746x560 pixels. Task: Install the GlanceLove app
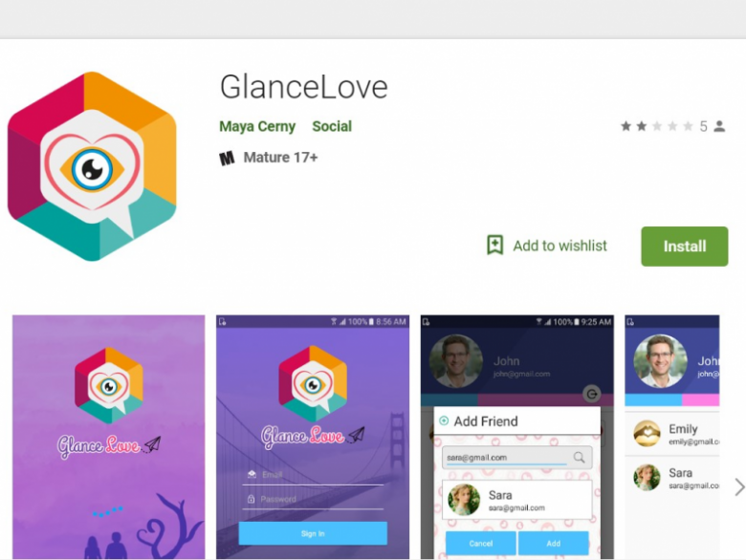684,247
